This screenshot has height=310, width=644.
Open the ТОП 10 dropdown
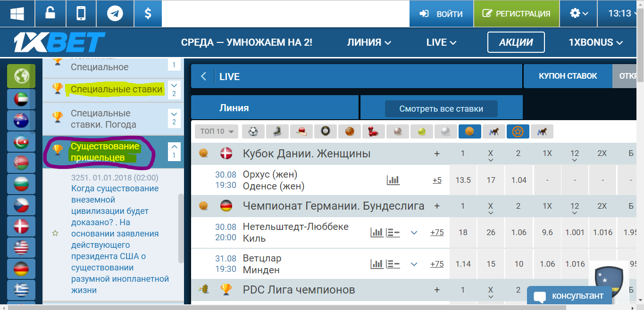[x=217, y=131]
